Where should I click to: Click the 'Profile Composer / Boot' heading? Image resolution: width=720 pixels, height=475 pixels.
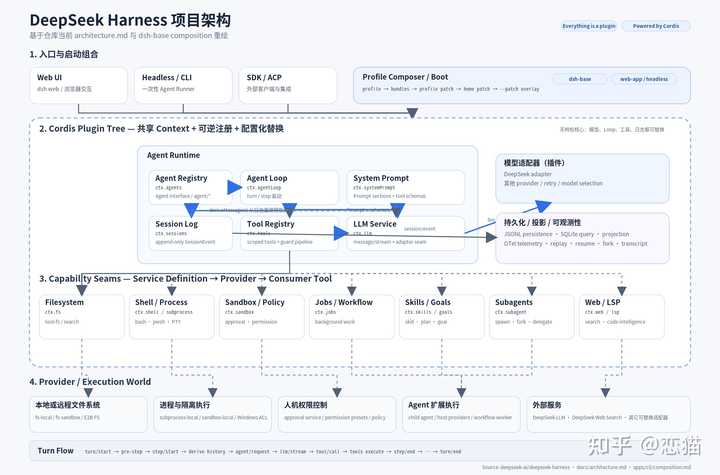pos(405,77)
